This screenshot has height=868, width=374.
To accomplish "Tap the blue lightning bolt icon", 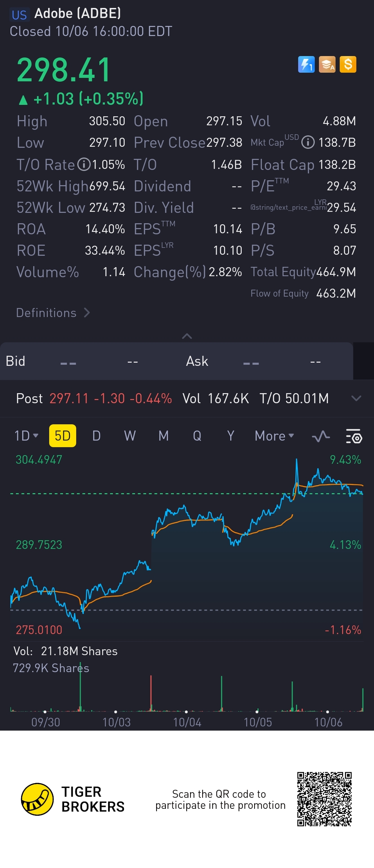I will pyautogui.click(x=306, y=64).
